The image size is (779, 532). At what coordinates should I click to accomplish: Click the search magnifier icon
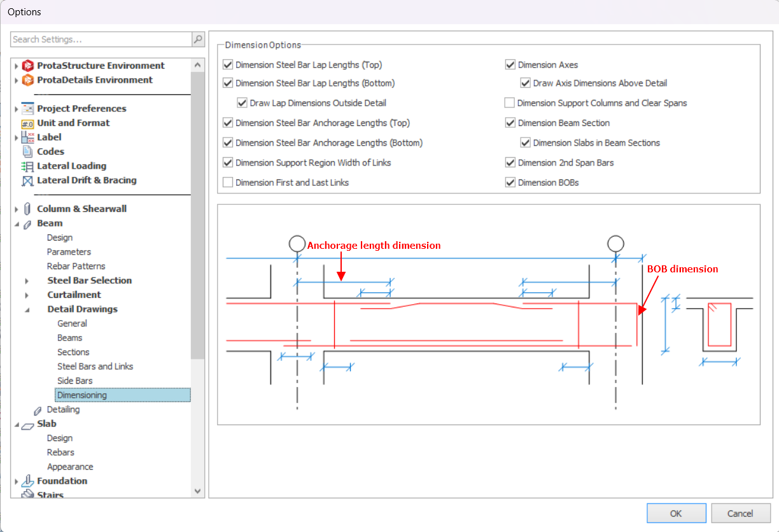click(198, 39)
